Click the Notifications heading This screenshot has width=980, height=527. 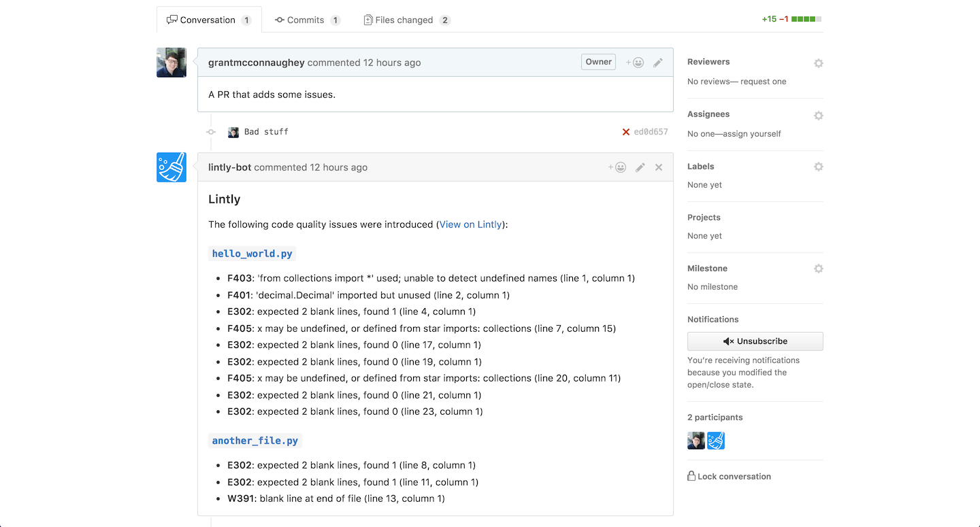[713, 320]
